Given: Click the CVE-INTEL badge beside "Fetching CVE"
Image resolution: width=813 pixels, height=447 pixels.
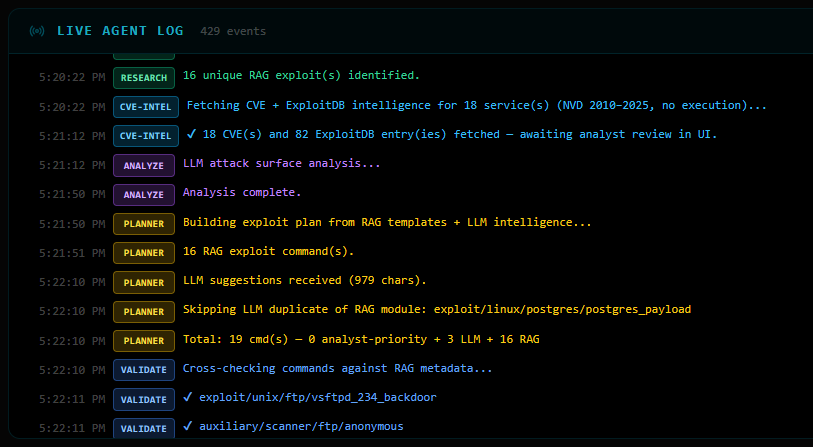Looking at the screenshot, I should click(x=146, y=106).
